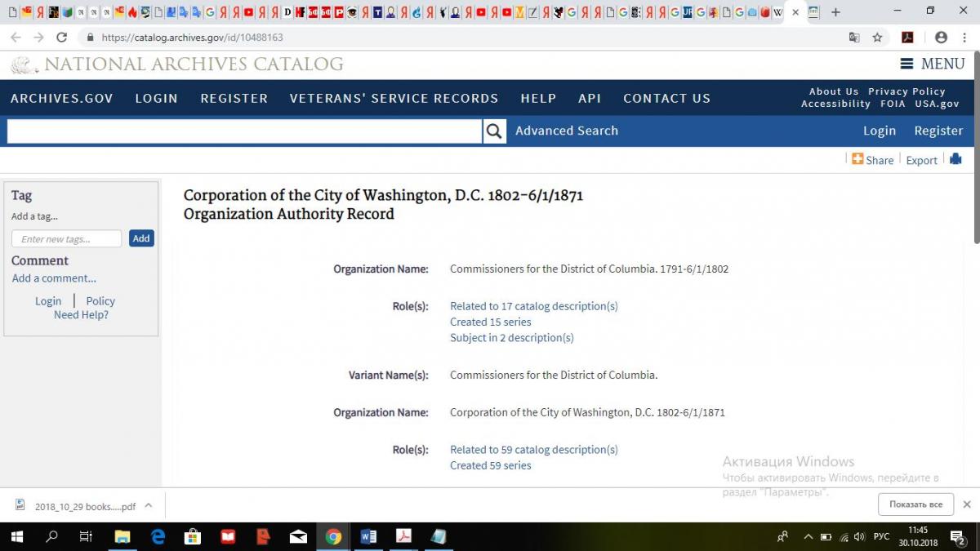Click the search magnifier button
The height and width of the screenshot is (551, 980).
(494, 131)
